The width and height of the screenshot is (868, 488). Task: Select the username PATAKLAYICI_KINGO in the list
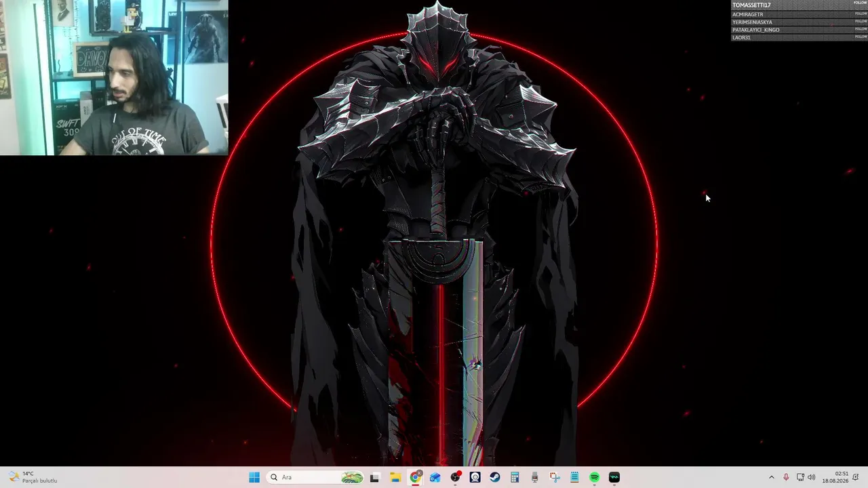tap(756, 30)
